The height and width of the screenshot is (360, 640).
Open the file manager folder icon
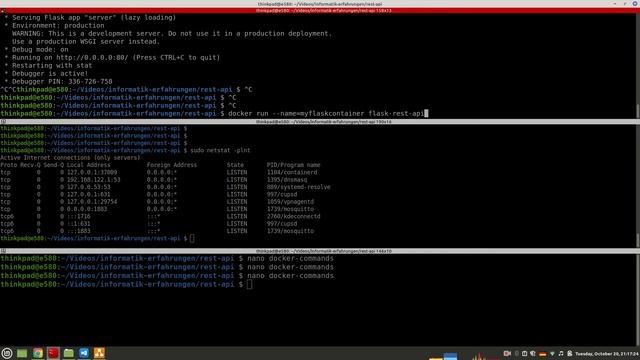click(69, 353)
